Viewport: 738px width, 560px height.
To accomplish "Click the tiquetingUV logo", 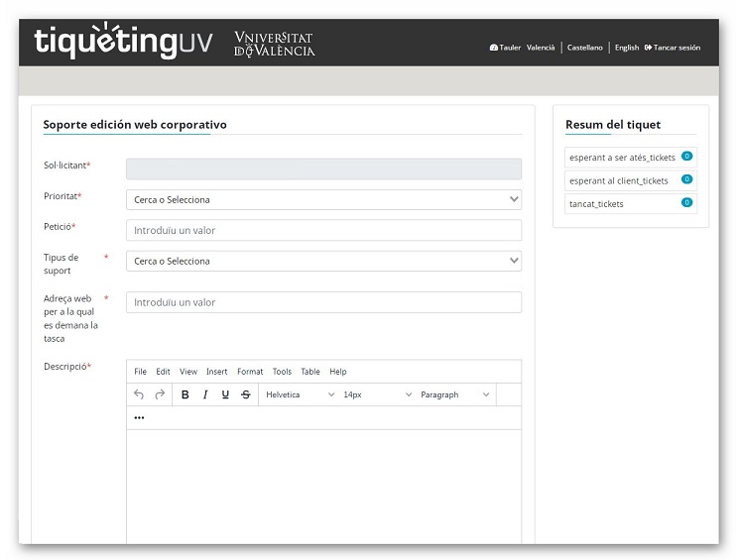I will click(123, 42).
